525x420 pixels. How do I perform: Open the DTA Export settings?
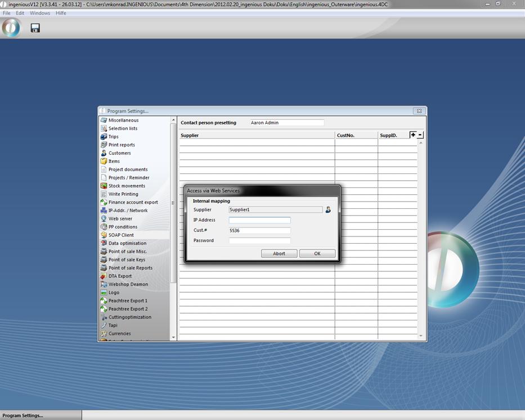120,276
